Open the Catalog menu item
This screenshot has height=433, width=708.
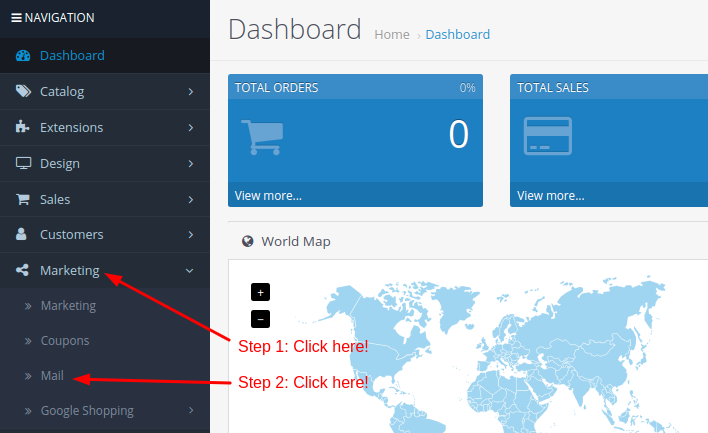pyautogui.click(x=105, y=92)
